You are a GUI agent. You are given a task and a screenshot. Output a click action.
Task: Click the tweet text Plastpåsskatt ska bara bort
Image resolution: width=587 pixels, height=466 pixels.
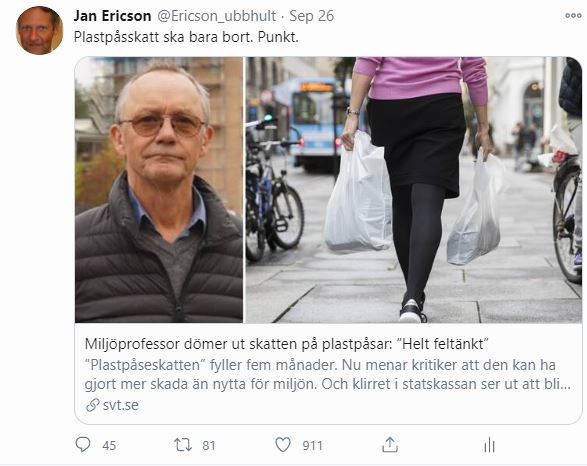tap(186, 37)
